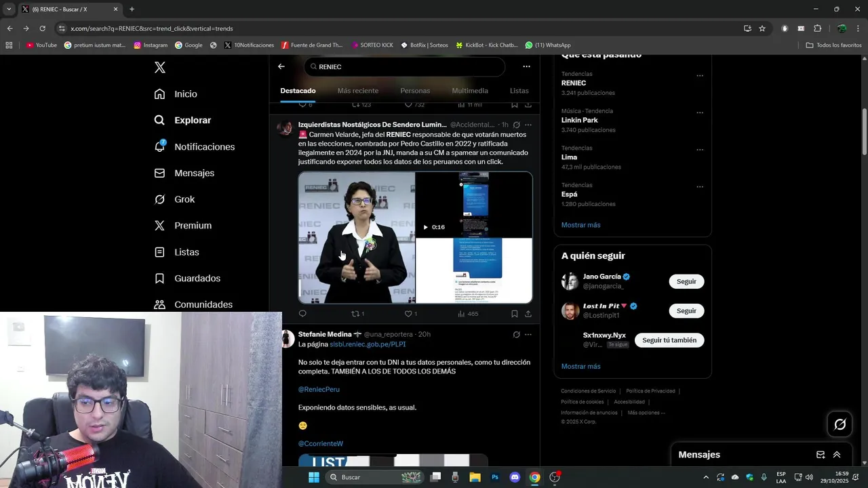Follow Lost In Pit

[x=686, y=310]
